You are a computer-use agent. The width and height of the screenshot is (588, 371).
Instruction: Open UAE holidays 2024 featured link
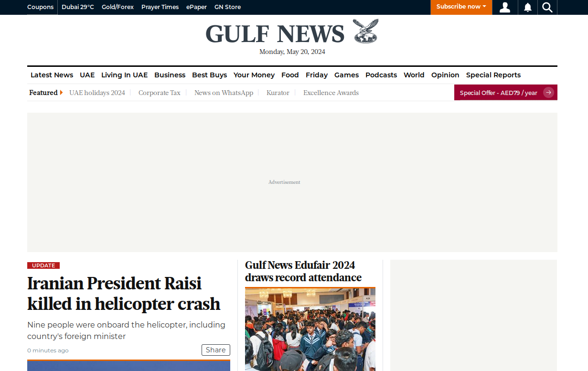point(97,93)
